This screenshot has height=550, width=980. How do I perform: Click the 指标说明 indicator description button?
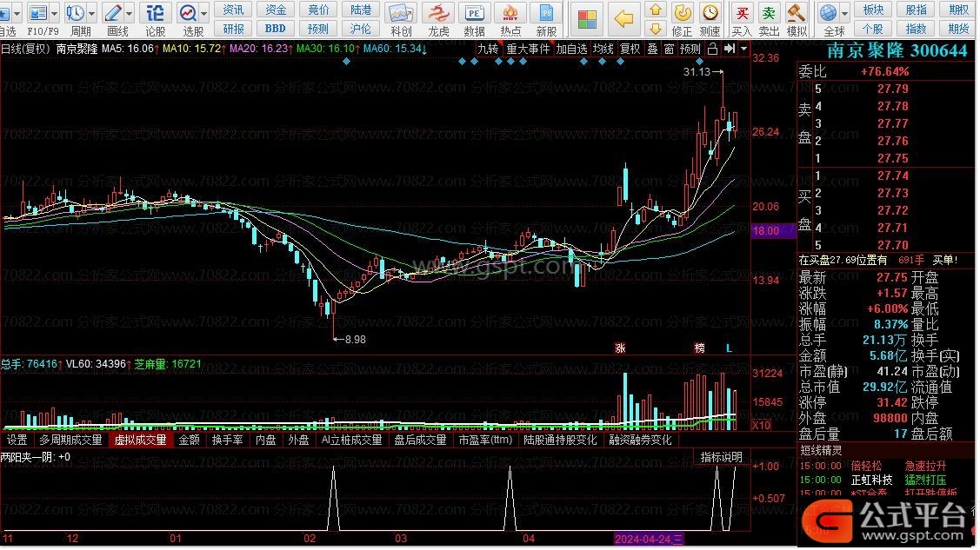coord(722,458)
